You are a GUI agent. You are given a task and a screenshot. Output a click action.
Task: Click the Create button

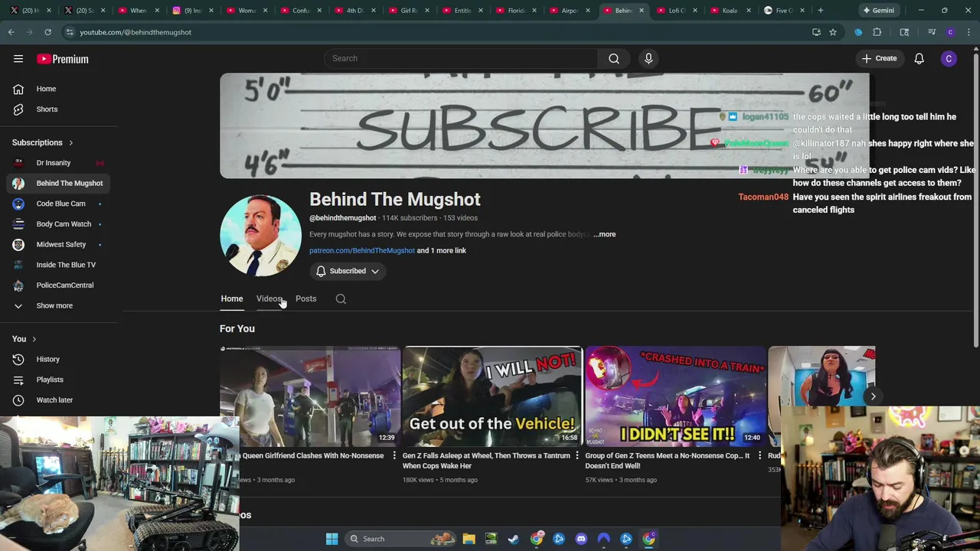coord(879,58)
